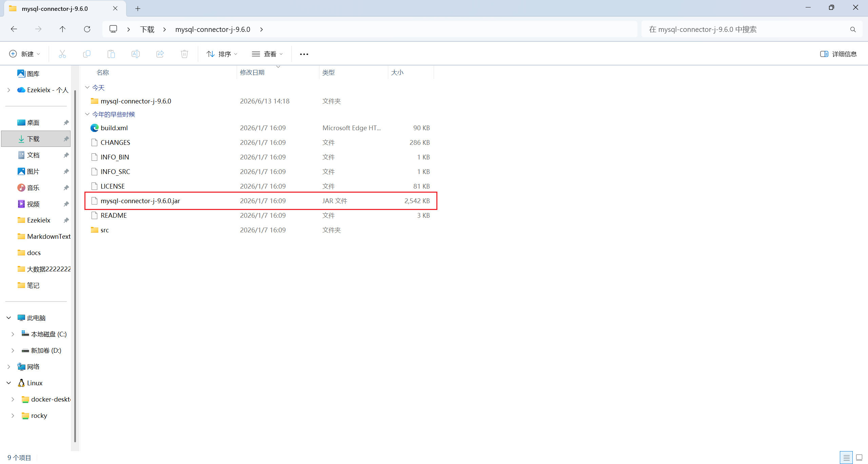Click the PC monitor icon in address bar
This screenshot has height=464, width=868.
click(x=113, y=29)
